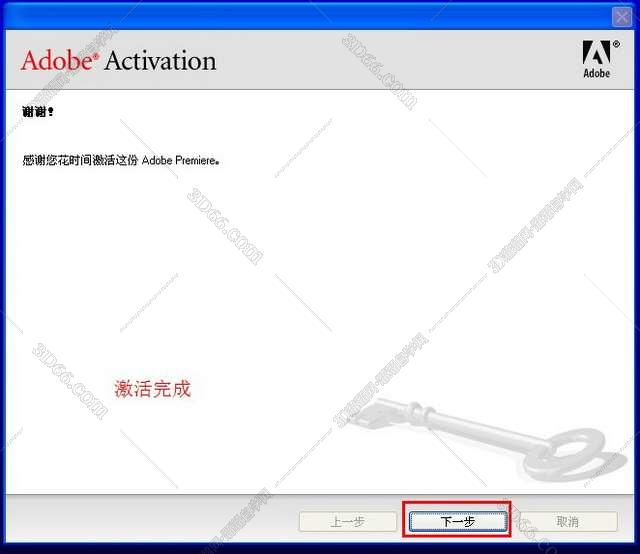Close the Adobe Activation window
Image resolution: width=640 pixels, height=554 pixels.
tap(622, 17)
